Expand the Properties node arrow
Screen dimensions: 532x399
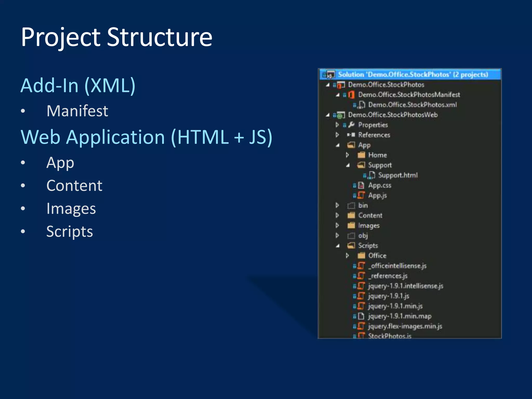pos(337,125)
